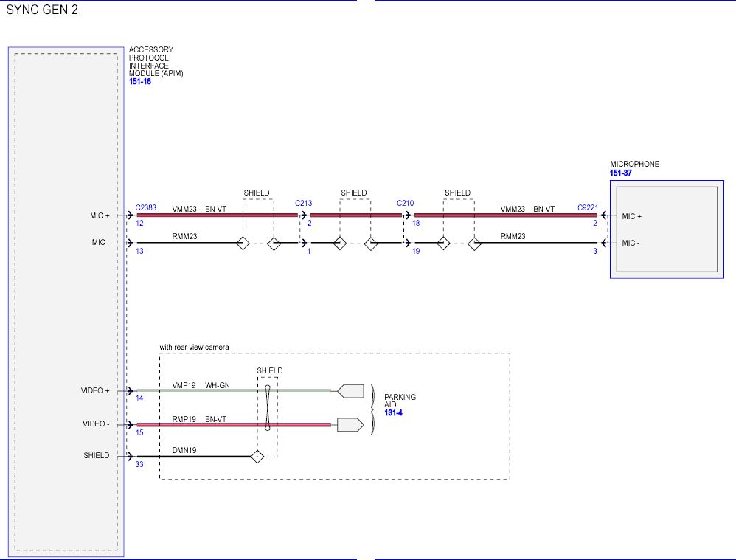This screenshot has height=560, width=736.
Task: Select connector label C213
Action: click(304, 202)
